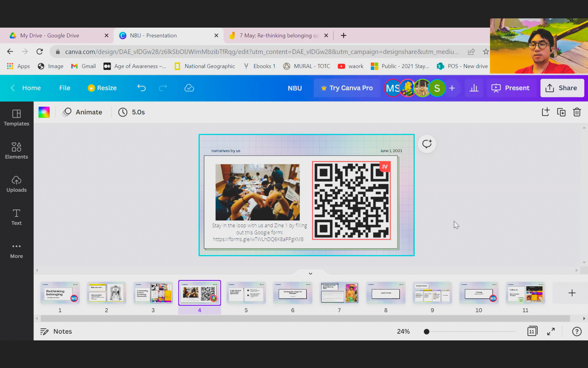Change the 5.0s page timing

(131, 112)
